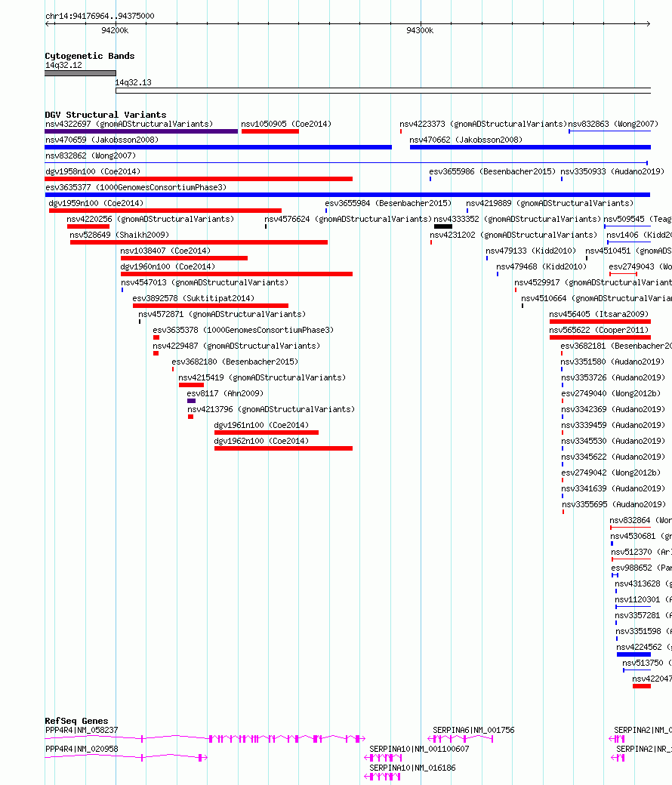Screen dimensions: 672x785
Task: Select the dgv1958n100 (Coe2014) red bar
Action: coord(199,179)
